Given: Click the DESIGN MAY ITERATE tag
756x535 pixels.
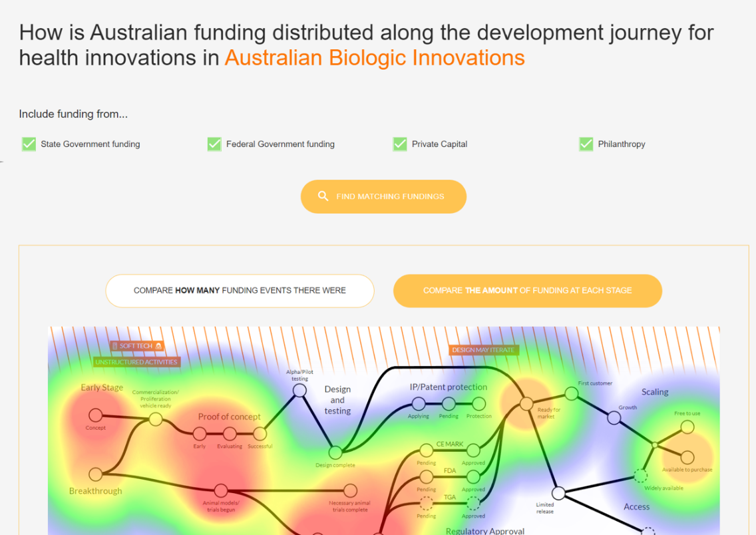Looking at the screenshot, I should coord(484,350).
